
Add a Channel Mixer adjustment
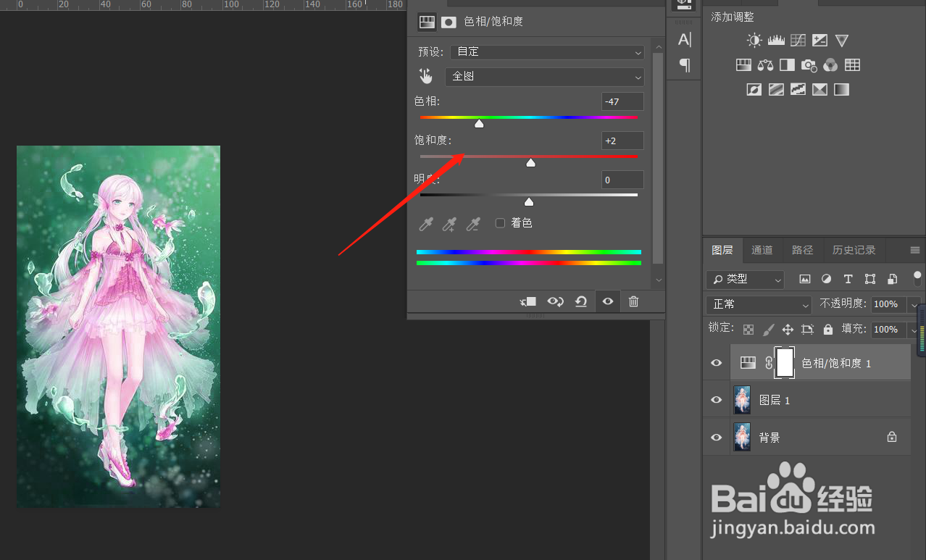pos(830,65)
